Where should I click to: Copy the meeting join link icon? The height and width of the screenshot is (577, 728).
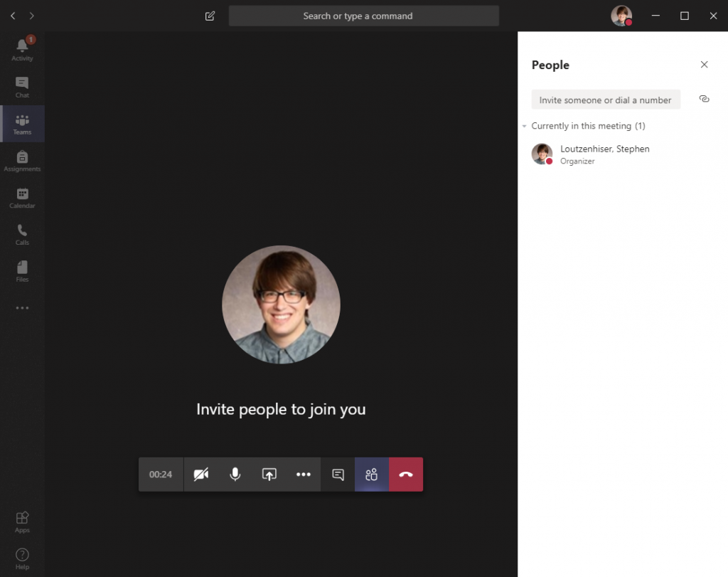click(705, 99)
